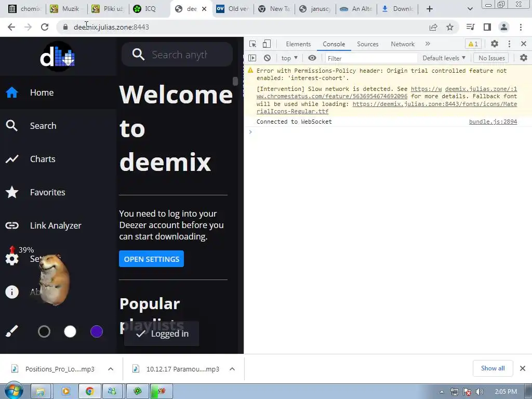
Task: Switch to the Elements DevTools tab
Action: tap(298, 44)
